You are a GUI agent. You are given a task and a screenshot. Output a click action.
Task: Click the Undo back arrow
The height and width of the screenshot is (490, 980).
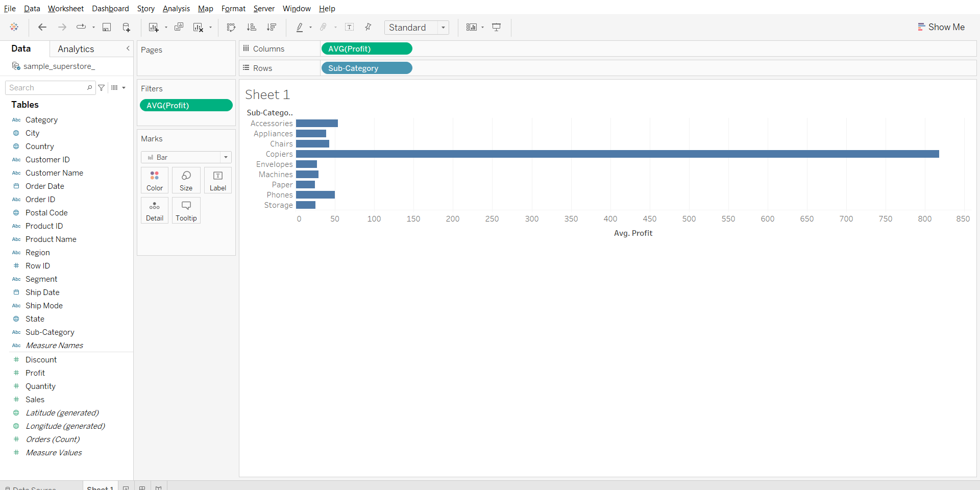pyautogui.click(x=42, y=28)
